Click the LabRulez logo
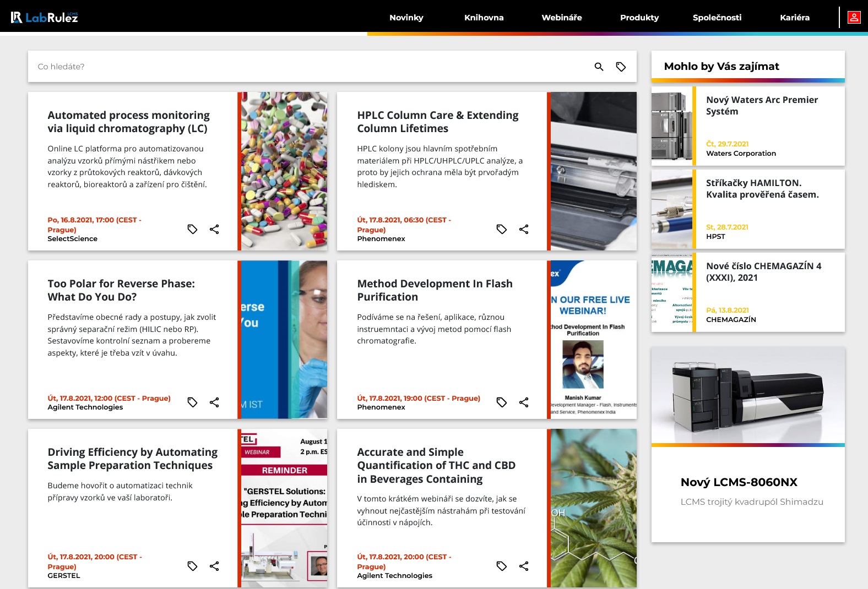Viewport: 868px width, 589px height. point(45,17)
